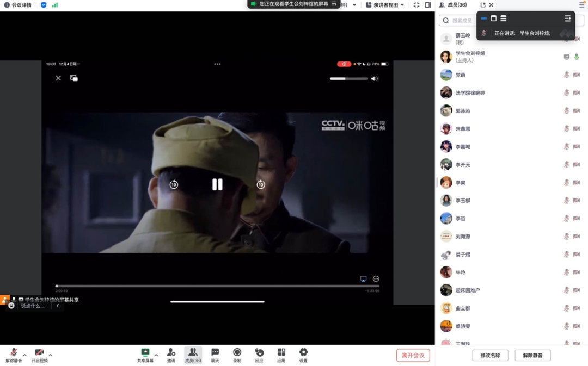Open the 演讲者视图 view dropdown
Viewport: 588px width, 366px height.
coord(385,5)
